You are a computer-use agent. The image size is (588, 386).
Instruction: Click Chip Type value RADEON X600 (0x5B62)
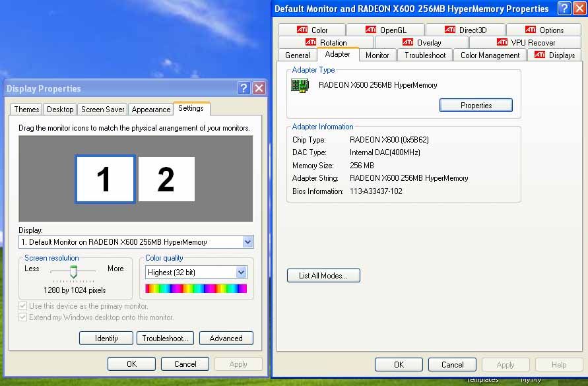point(389,139)
